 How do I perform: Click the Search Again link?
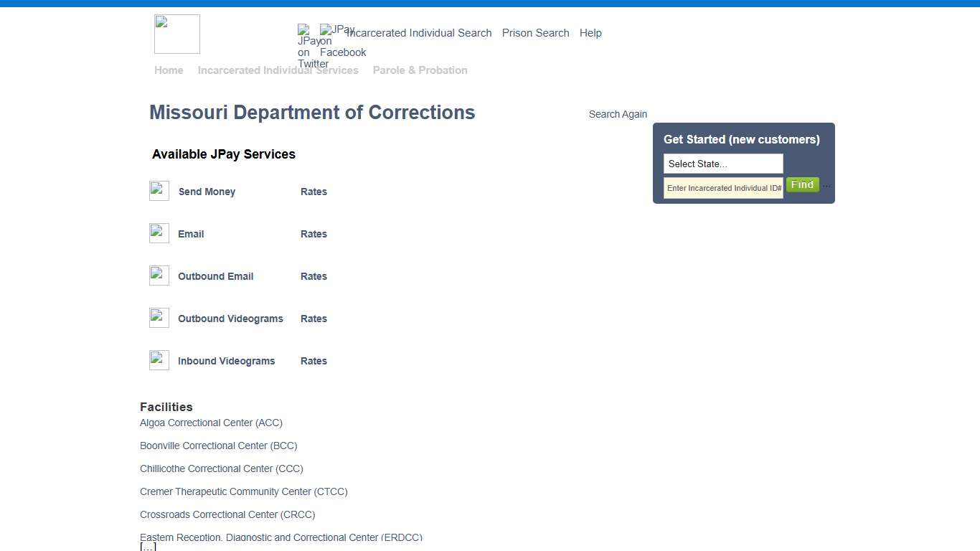tap(618, 113)
